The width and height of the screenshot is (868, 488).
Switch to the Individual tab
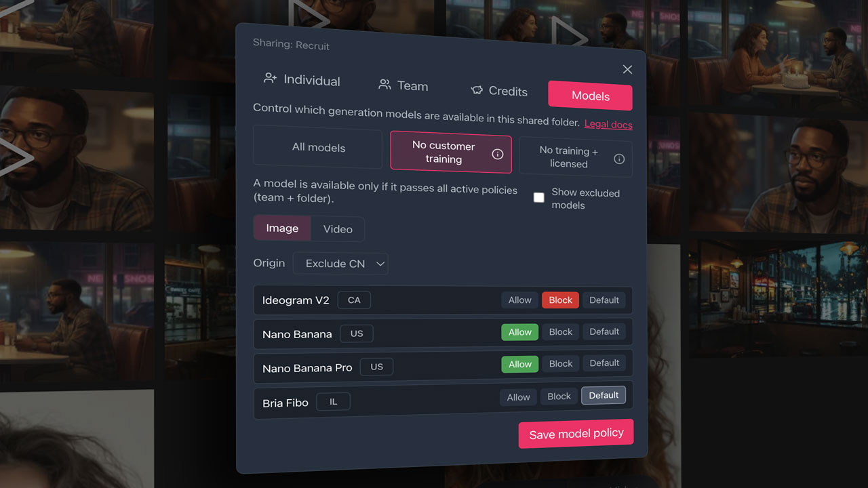302,80
